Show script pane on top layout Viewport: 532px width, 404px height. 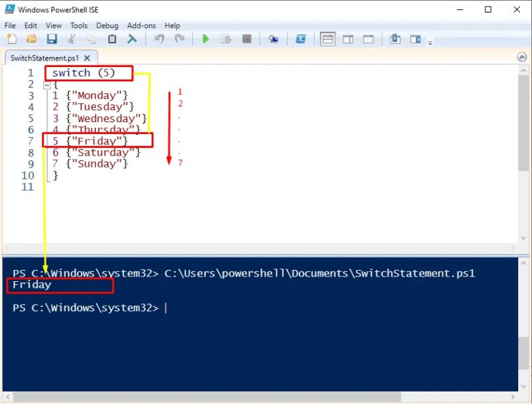tap(328, 39)
